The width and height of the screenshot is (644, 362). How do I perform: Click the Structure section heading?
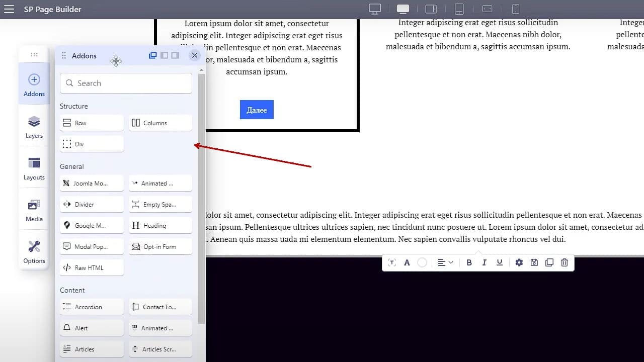[74, 106]
